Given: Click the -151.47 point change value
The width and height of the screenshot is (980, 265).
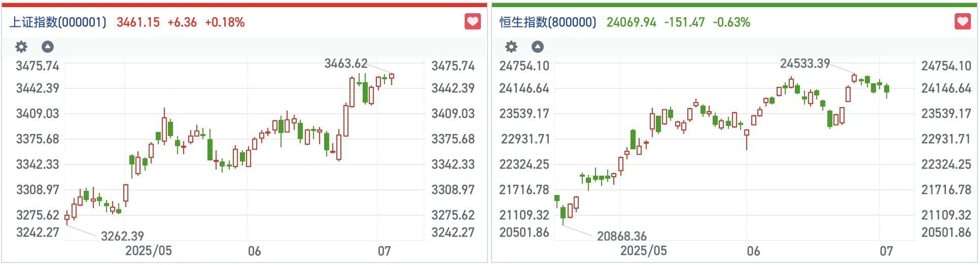Looking at the screenshot, I should click(684, 22).
